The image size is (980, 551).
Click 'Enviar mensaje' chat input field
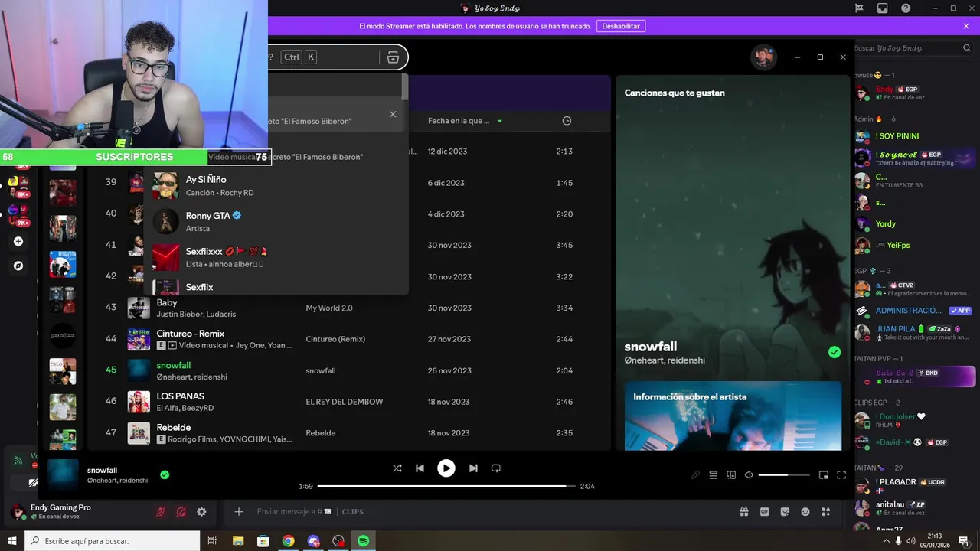pyautogui.click(x=490, y=512)
